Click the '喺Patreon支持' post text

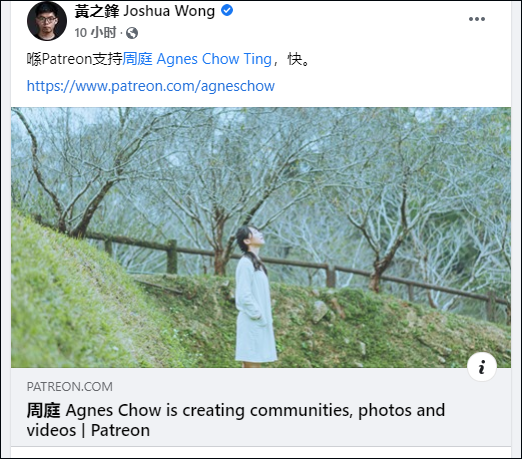tap(75, 59)
